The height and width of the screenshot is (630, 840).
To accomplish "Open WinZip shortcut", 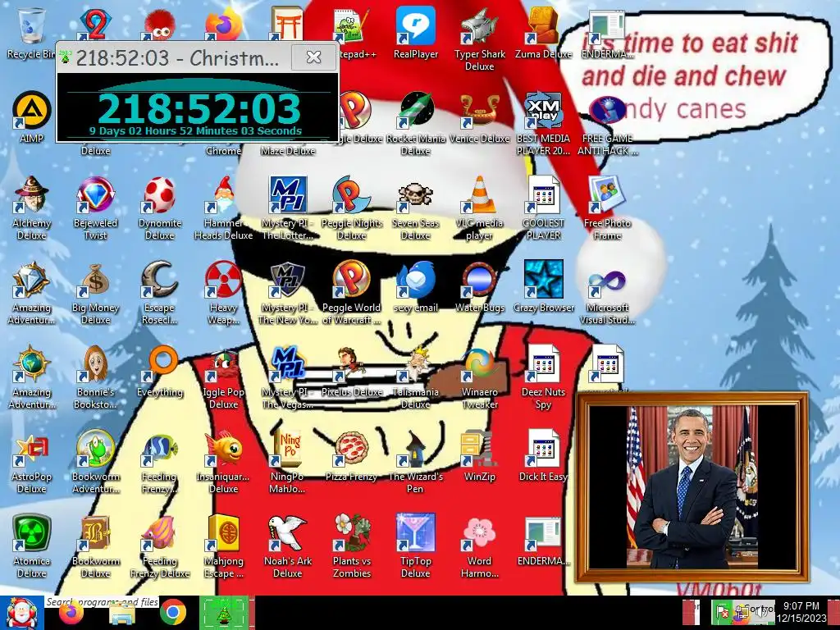I will (x=479, y=456).
